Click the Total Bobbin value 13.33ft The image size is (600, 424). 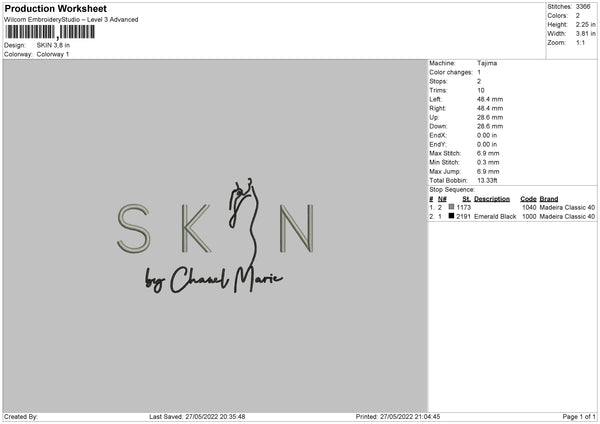pos(487,180)
